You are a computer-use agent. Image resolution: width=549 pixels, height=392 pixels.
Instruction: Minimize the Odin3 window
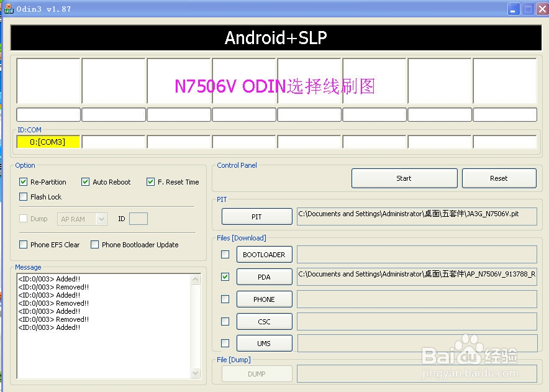coord(514,9)
